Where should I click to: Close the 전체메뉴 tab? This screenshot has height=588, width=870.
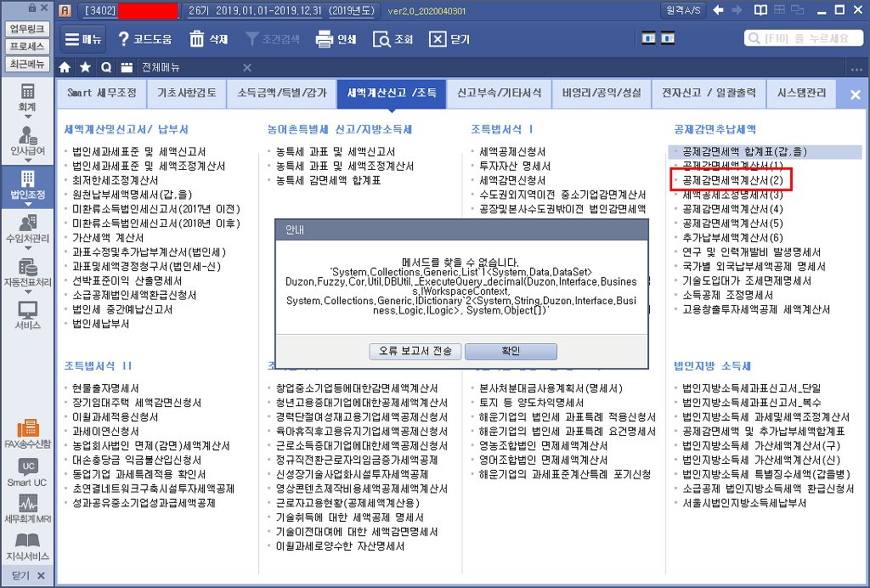tap(247, 67)
